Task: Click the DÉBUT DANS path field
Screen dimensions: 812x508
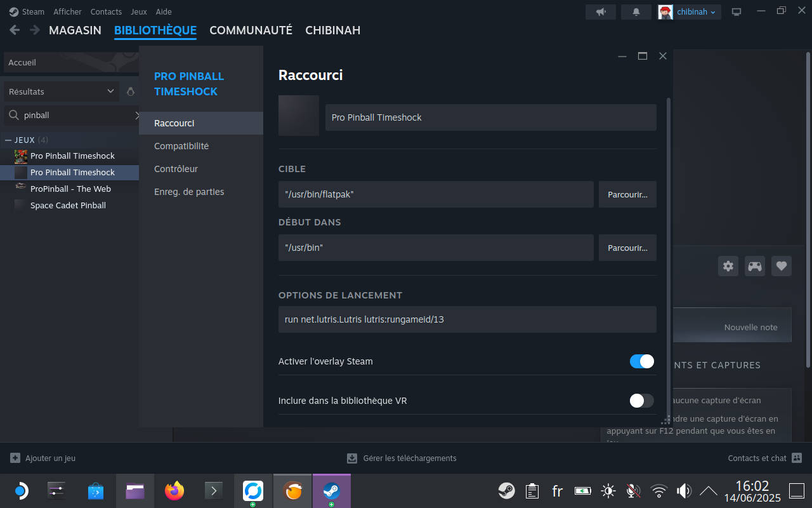Action: point(436,248)
